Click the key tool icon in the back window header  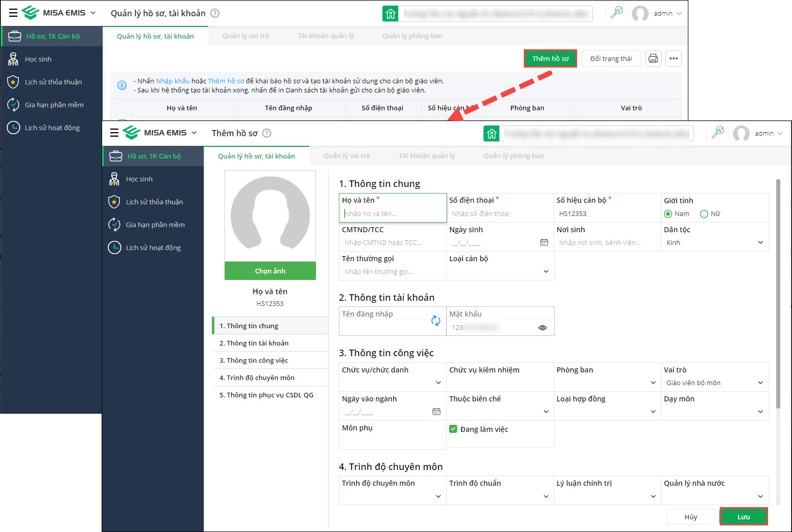click(617, 13)
